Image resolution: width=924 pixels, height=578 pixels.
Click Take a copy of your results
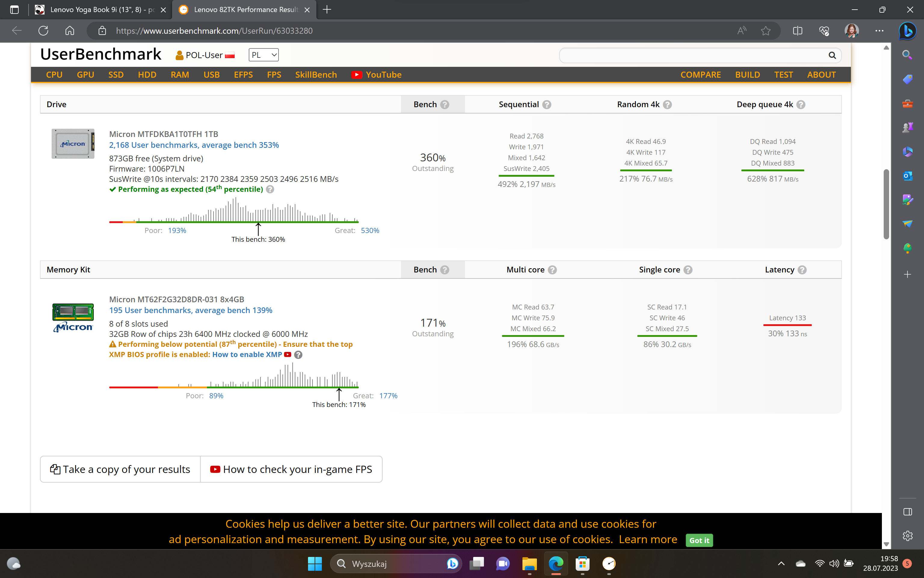pos(120,469)
